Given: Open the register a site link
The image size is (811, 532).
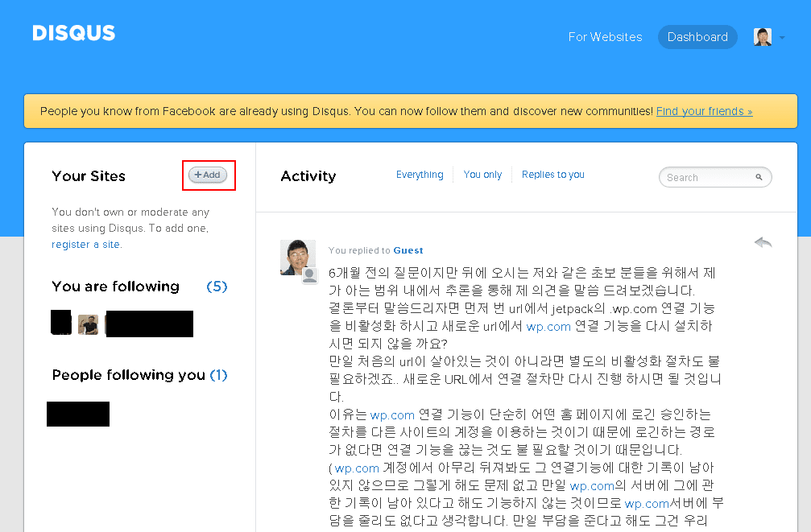Looking at the screenshot, I should tap(86, 245).
